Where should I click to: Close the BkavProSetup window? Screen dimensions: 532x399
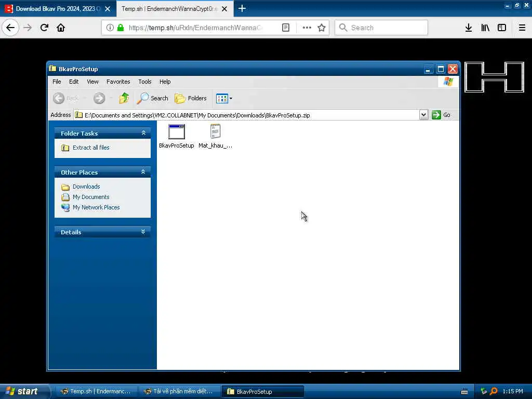453,69
